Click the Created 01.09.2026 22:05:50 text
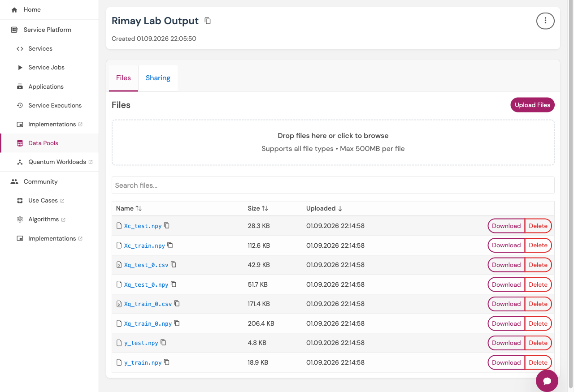Screen dimensions: 574x392 [154, 39]
